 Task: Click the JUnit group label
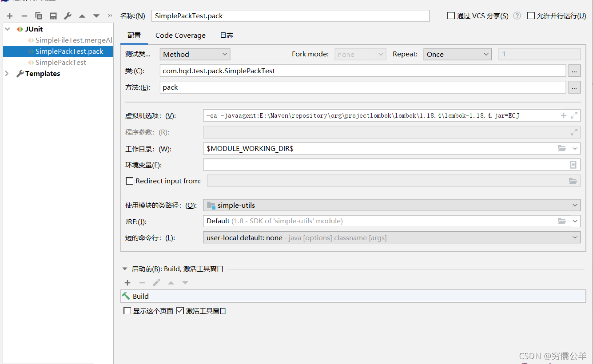pyautogui.click(x=34, y=29)
